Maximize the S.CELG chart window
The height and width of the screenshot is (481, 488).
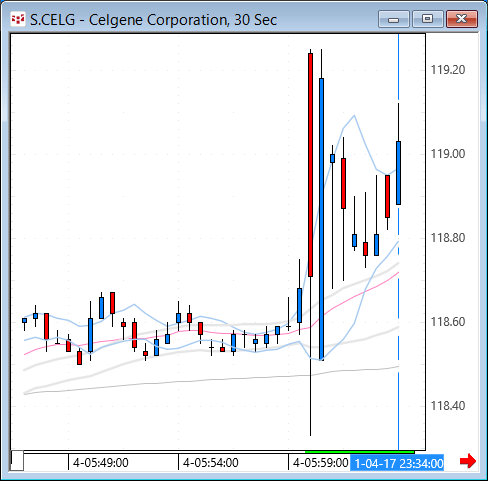click(x=428, y=19)
